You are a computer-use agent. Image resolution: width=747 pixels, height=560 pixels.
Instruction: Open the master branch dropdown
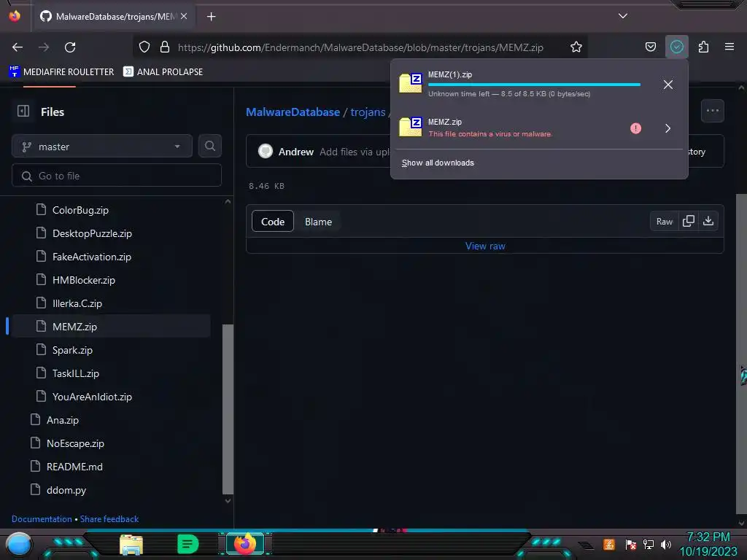click(102, 146)
